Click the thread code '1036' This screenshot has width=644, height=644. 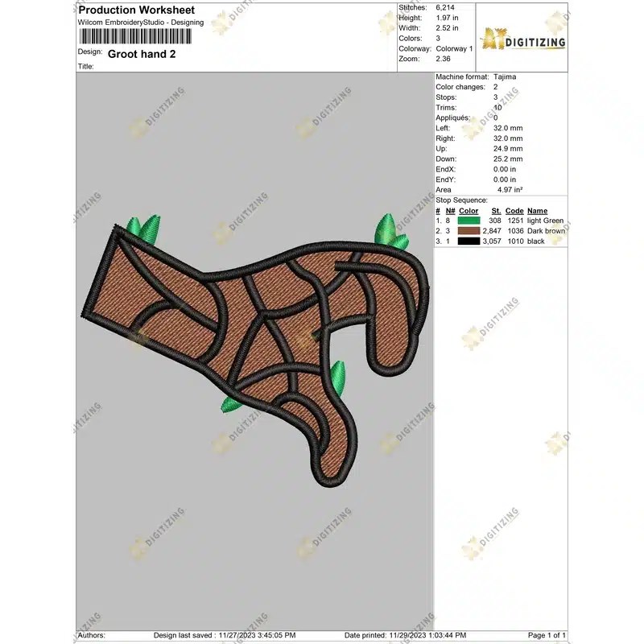pos(515,231)
